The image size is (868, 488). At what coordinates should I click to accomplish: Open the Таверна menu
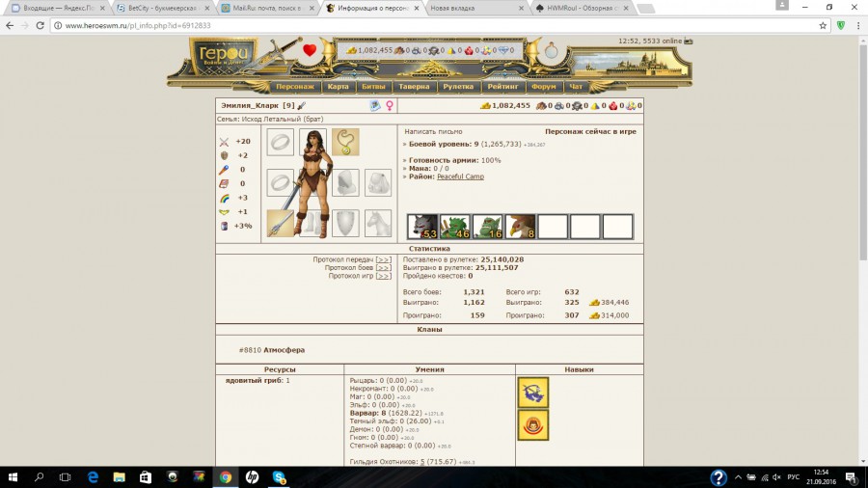[414, 86]
